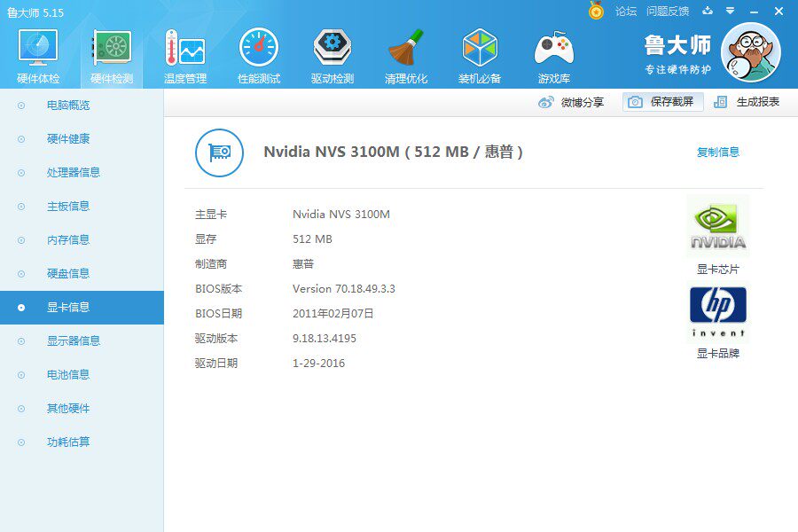
Task: Click driver version 9.18.13.4195
Action: point(325,339)
